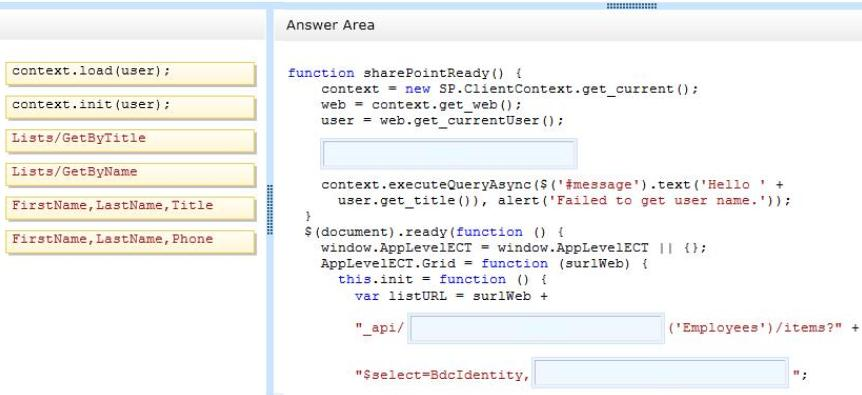Pick the Lists/GetByTitle option tile
Image resolution: width=862 pixels, height=395 pixels.
click(130, 141)
